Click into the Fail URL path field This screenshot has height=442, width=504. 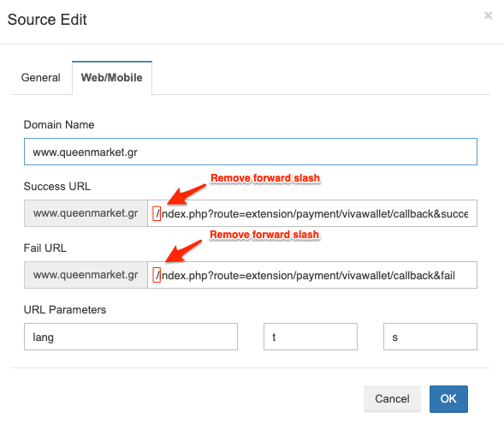(312, 275)
